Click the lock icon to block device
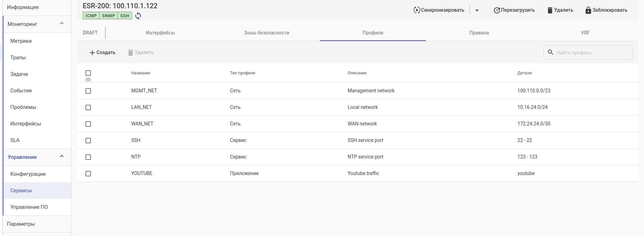The height and width of the screenshot is (236, 644). click(588, 10)
